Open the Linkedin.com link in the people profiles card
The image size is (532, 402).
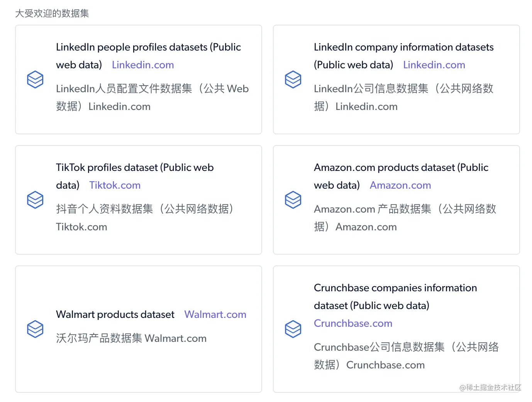143,65
